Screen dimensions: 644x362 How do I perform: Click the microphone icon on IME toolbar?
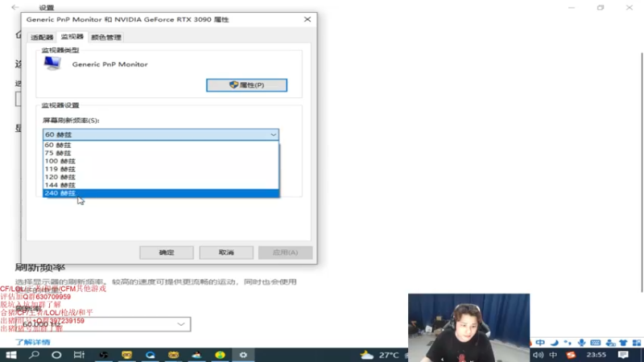pyautogui.click(x=581, y=343)
